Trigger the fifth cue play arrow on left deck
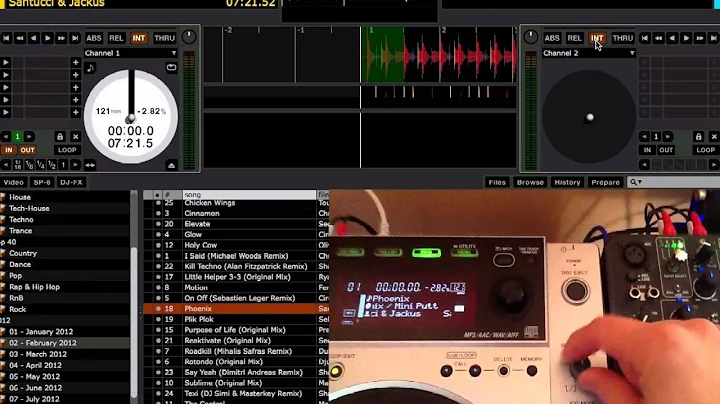The height and width of the screenshot is (404, 720). (6, 112)
